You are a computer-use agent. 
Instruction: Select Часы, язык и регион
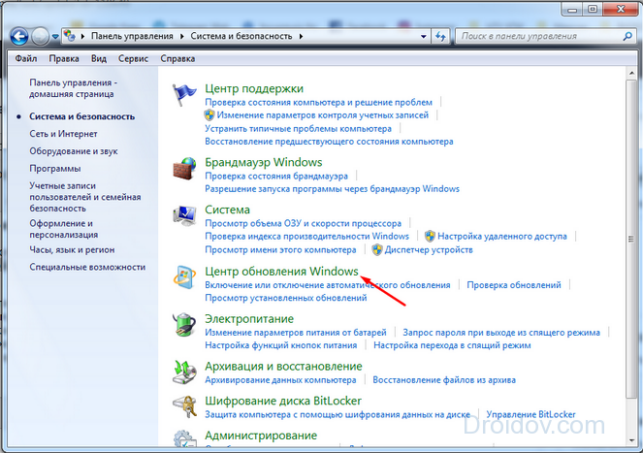point(72,250)
